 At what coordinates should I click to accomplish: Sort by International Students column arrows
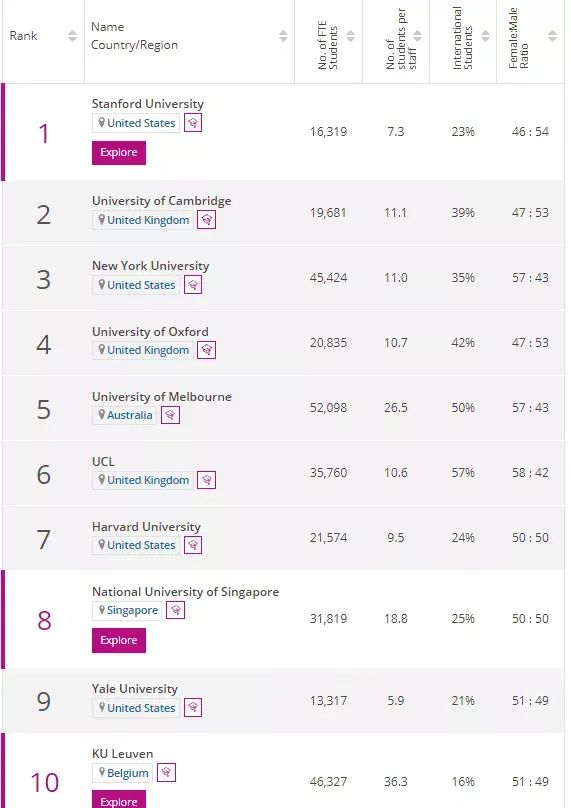pos(485,36)
